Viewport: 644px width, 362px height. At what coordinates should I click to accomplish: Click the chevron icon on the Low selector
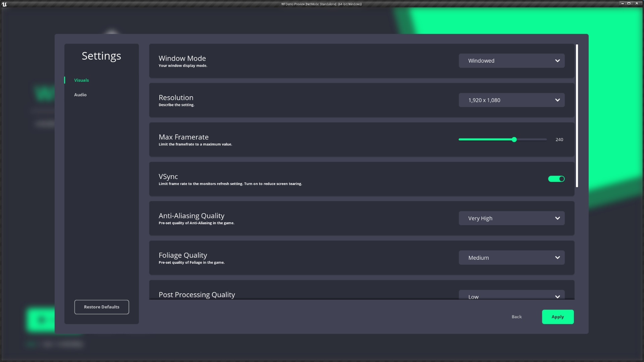pyautogui.click(x=557, y=296)
